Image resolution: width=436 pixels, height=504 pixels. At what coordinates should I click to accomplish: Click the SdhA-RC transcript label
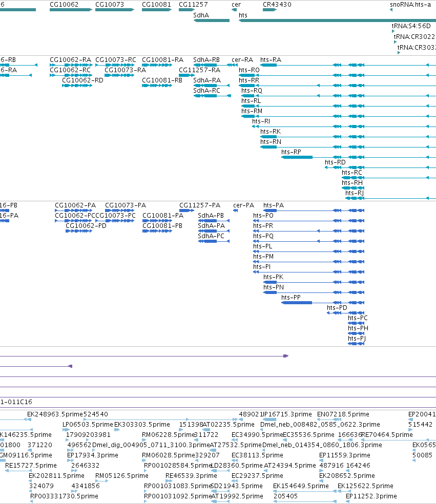pos(207,91)
